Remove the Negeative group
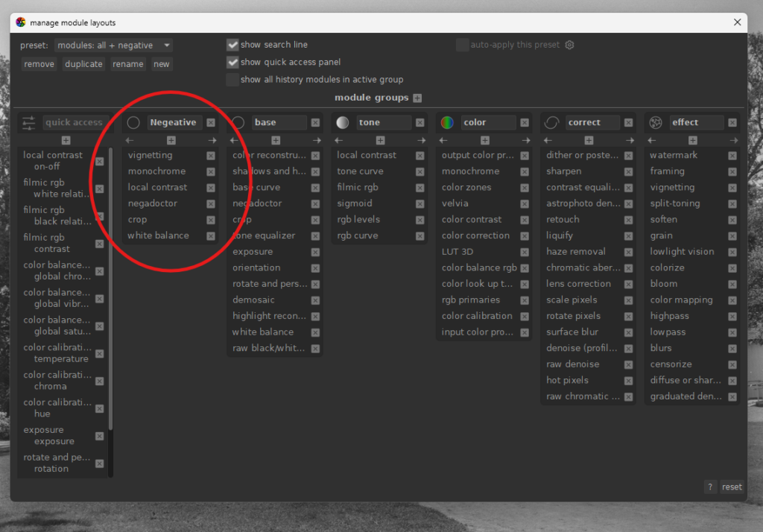763x532 pixels. 211,123
